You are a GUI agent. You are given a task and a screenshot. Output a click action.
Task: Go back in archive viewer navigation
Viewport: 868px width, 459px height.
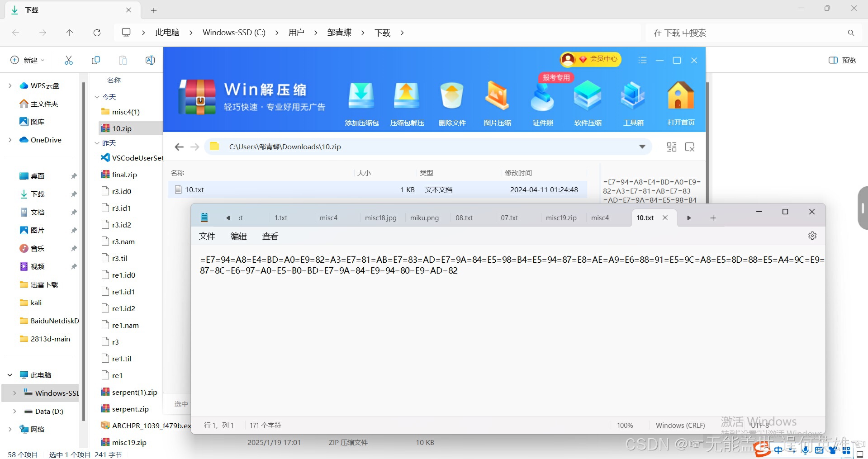coord(179,147)
